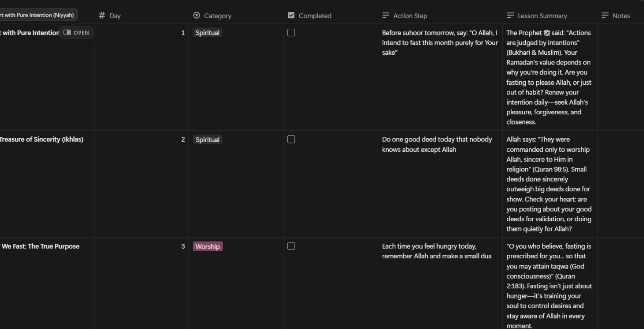Select the pink Worship tag

[x=207, y=246]
